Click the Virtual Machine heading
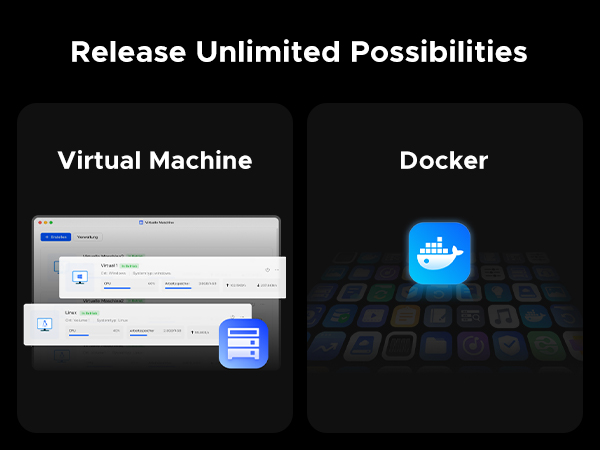The width and height of the screenshot is (600, 450). (155, 160)
